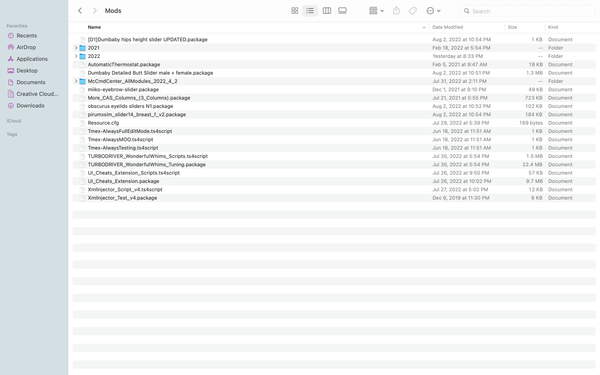The width and height of the screenshot is (600, 375).
Task: Sort by the Date Modified column header
Action: pos(447,27)
